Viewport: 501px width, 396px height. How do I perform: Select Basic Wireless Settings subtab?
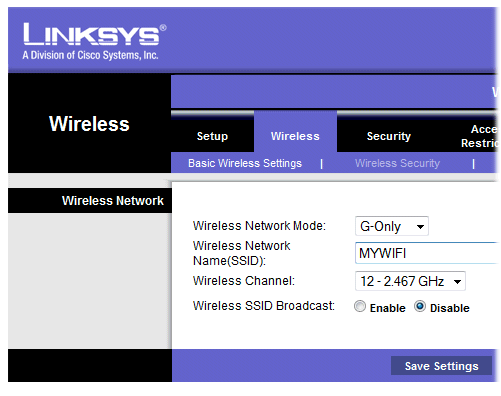[x=245, y=163]
